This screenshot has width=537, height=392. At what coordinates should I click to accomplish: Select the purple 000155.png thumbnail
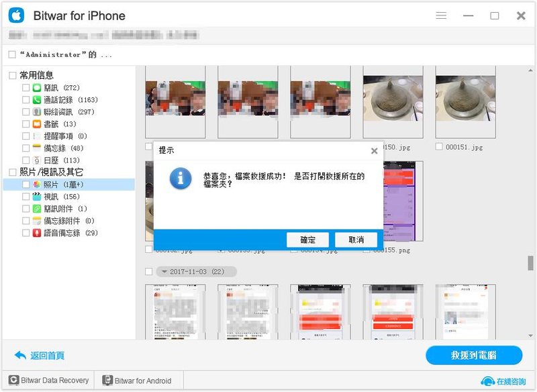403,201
